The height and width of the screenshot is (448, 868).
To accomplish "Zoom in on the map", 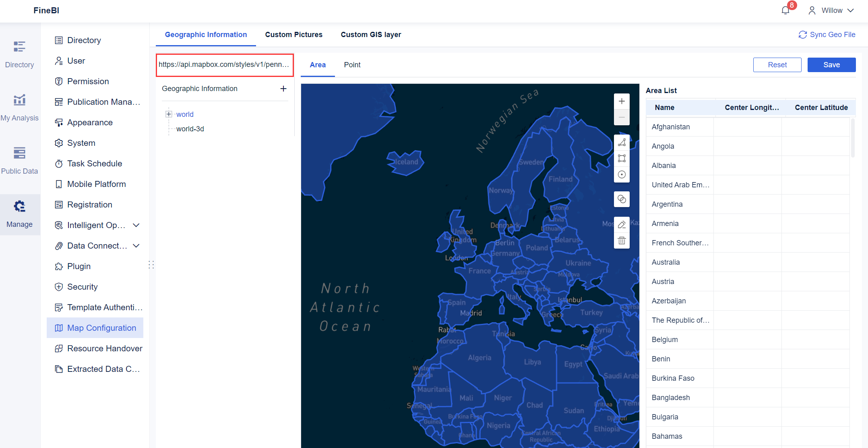I will [x=622, y=101].
